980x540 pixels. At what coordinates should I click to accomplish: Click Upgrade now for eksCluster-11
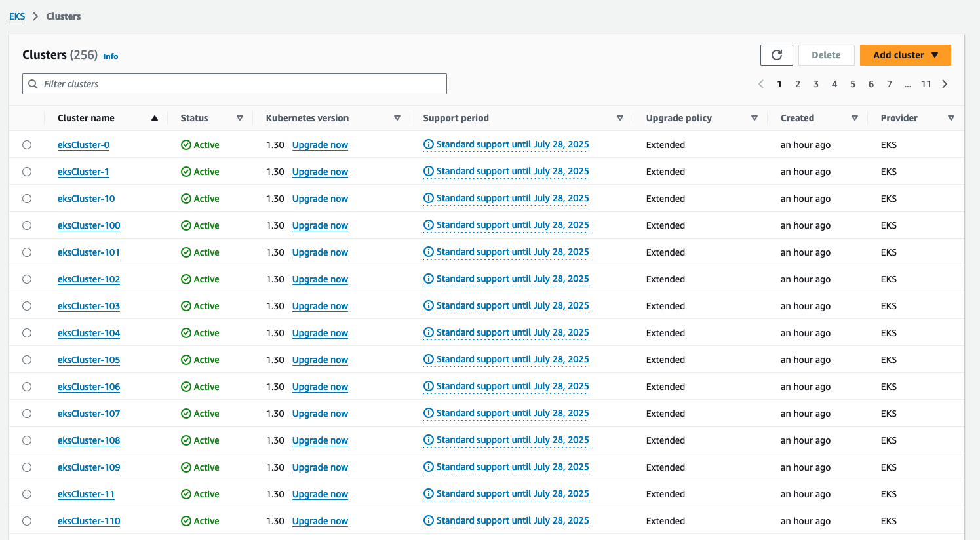(320, 494)
